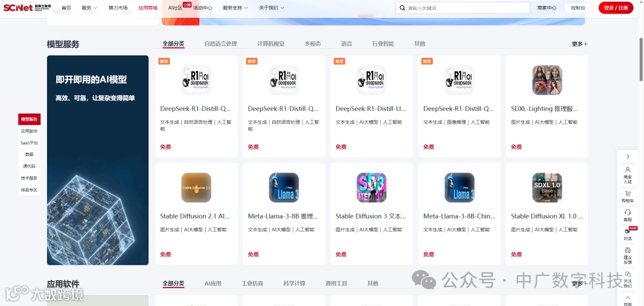Viewport: 644px width, 306px height.
Task: Switch to 通用工具 software tab
Action: pyautogui.click(x=336, y=283)
